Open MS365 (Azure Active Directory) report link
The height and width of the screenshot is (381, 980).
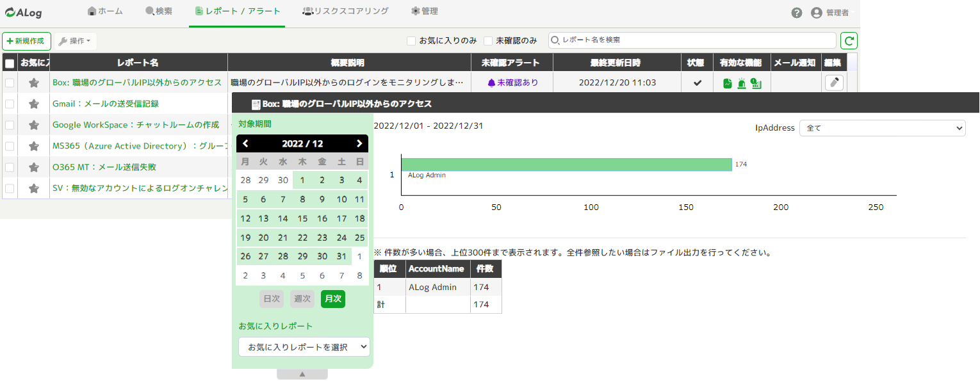point(141,146)
